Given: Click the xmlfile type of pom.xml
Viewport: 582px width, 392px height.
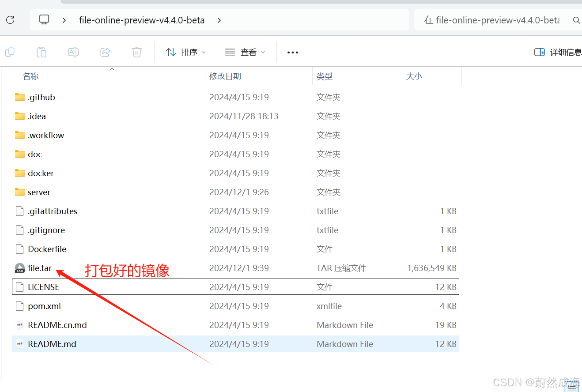Looking at the screenshot, I should coord(329,306).
